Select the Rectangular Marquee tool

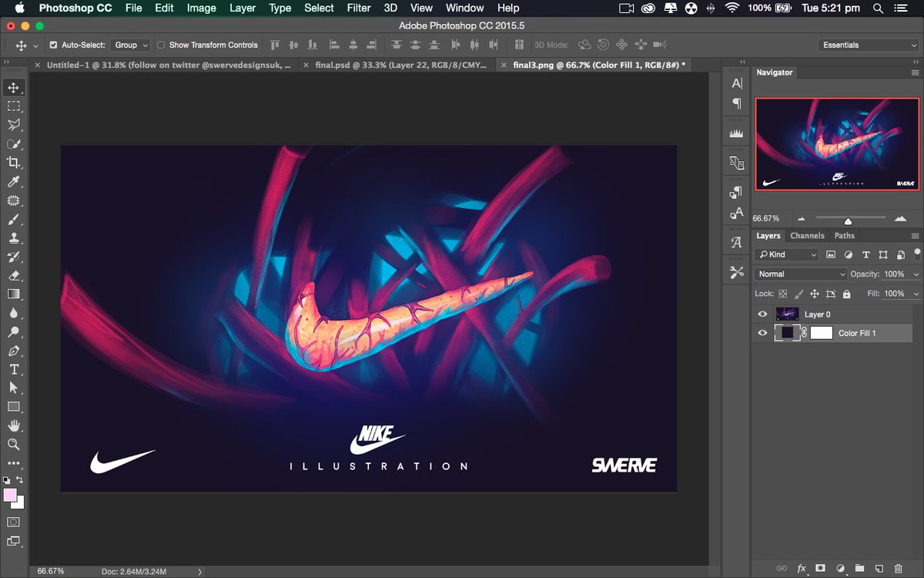[x=14, y=106]
